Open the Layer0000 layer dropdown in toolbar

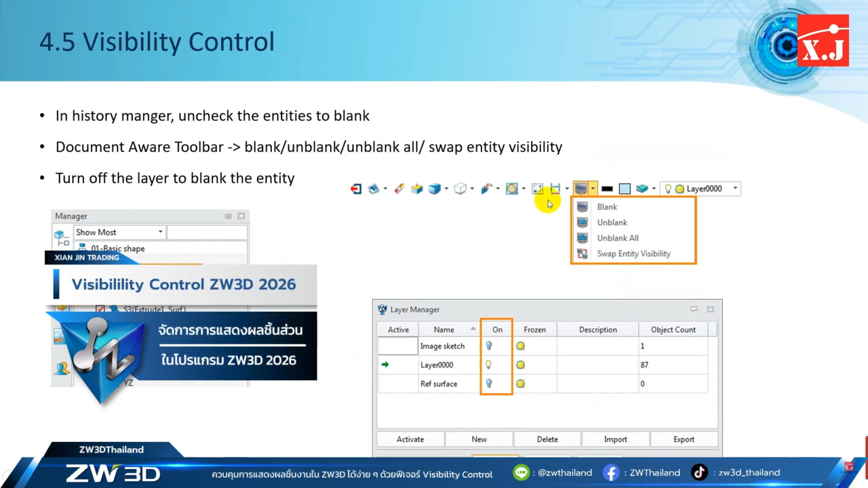pyautogui.click(x=735, y=188)
